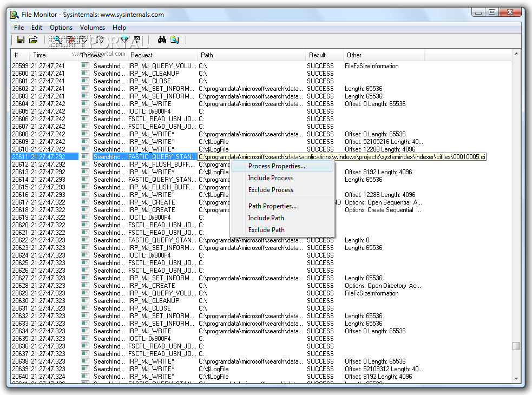
Task: Open the Filter funnel icon
Action: coord(124,40)
